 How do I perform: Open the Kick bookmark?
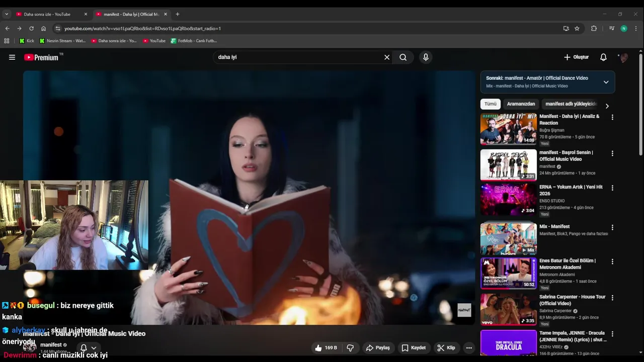pos(27,41)
